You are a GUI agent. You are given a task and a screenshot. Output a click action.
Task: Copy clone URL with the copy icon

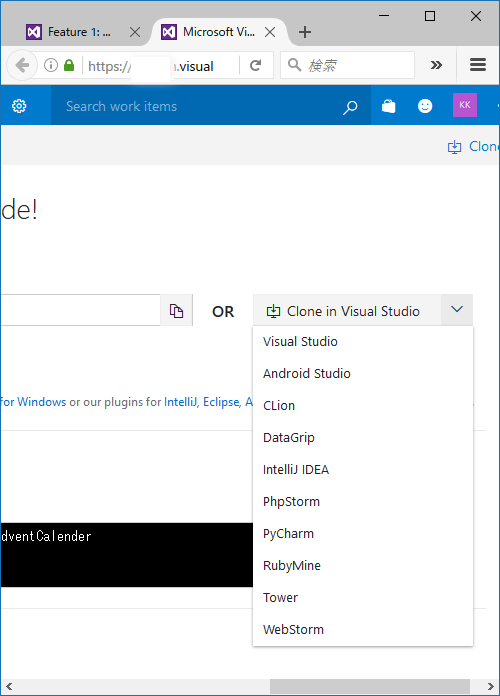click(x=176, y=311)
